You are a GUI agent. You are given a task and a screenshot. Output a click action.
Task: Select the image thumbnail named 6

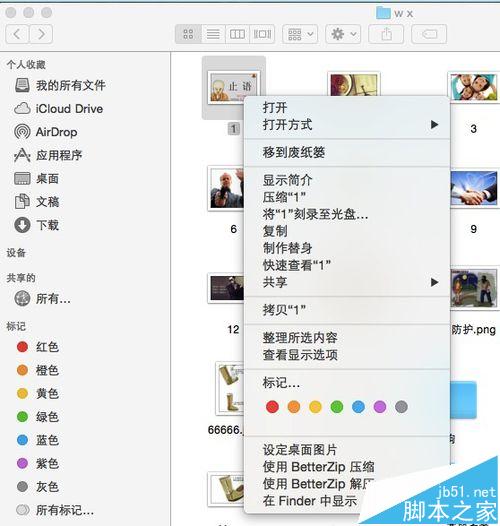pyautogui.click(x=226, y=188)
